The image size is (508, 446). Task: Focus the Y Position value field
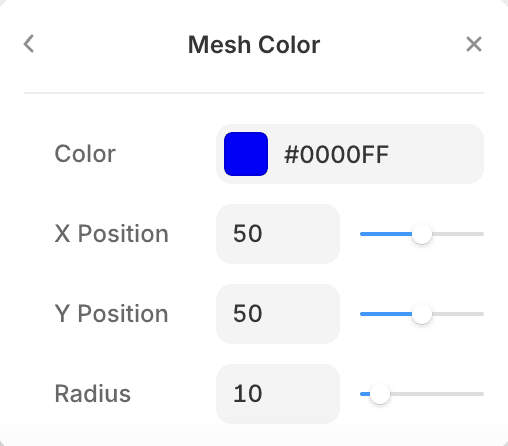278,314
